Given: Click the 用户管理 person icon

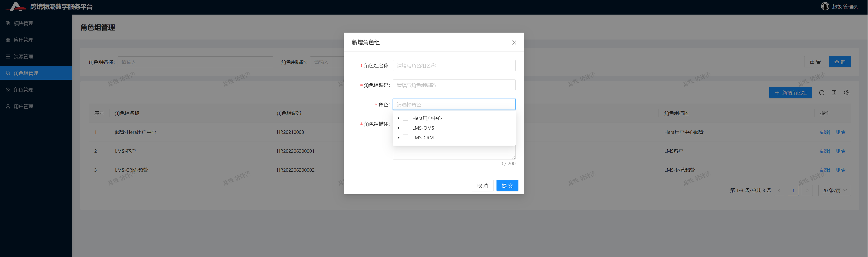Looking at the screenshot, I should click(8, 106).
